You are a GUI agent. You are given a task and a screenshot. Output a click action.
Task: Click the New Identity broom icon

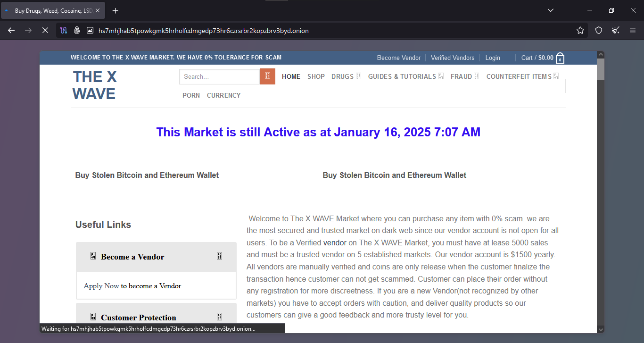tap(616, 30)
